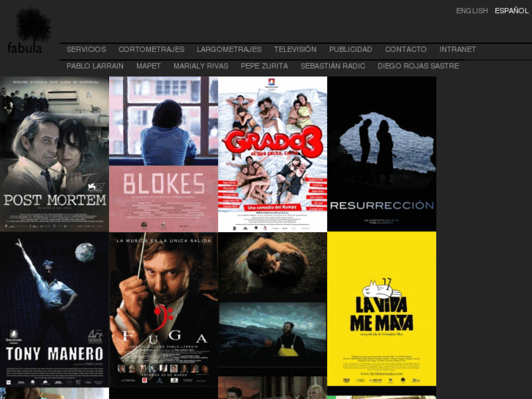Go to the Cortometrajes section
Screen dimensions: 532x399
pos(151,50)
